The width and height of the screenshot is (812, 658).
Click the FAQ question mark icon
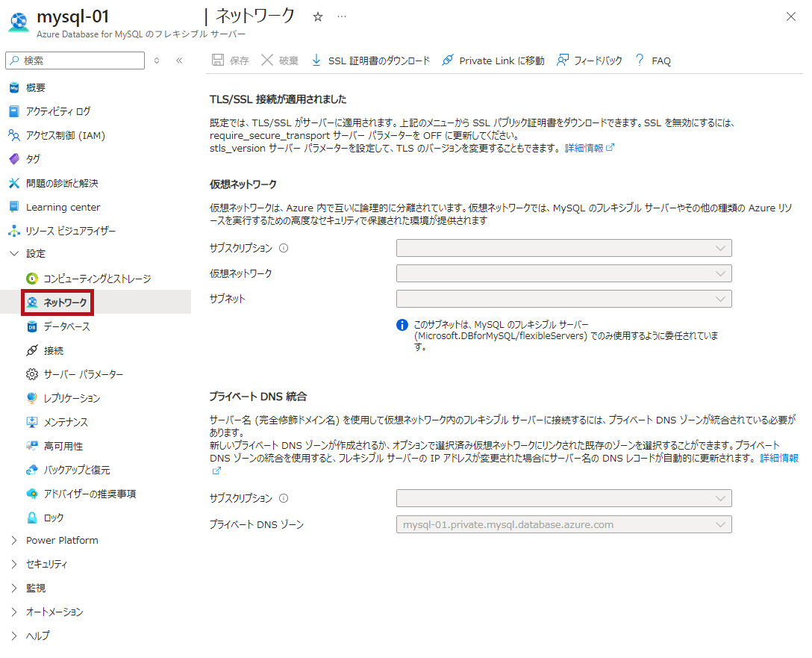(640, 60)
